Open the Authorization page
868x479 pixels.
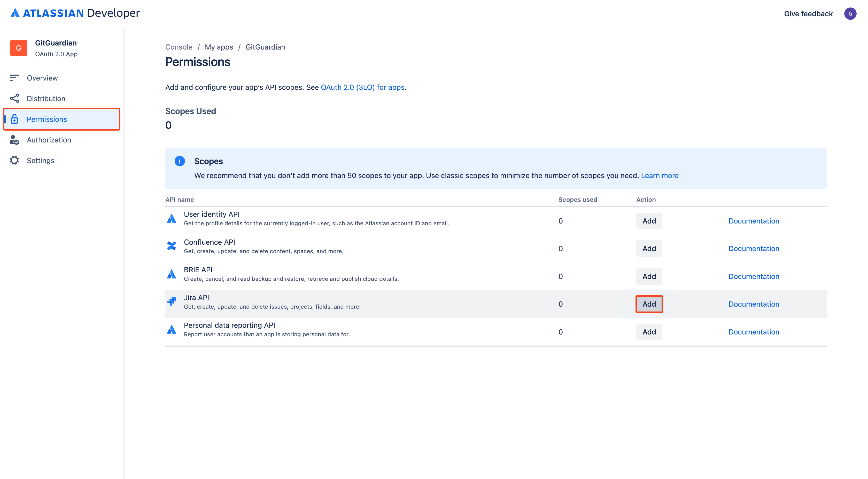tap(62, 140)
